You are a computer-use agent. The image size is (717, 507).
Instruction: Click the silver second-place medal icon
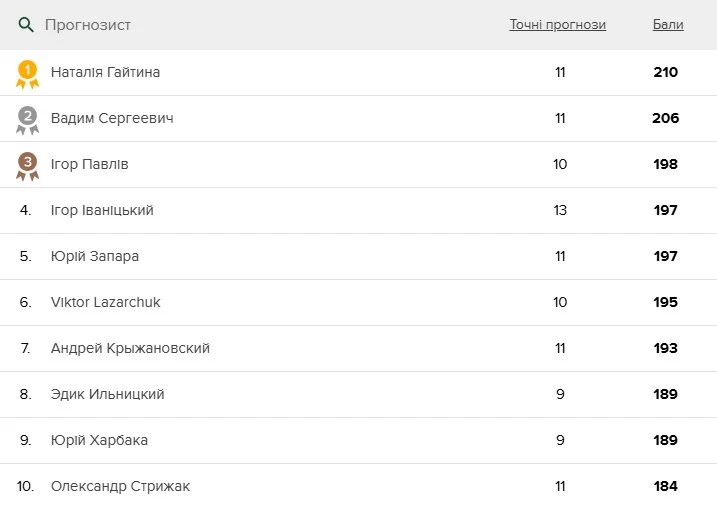(28, 119)
